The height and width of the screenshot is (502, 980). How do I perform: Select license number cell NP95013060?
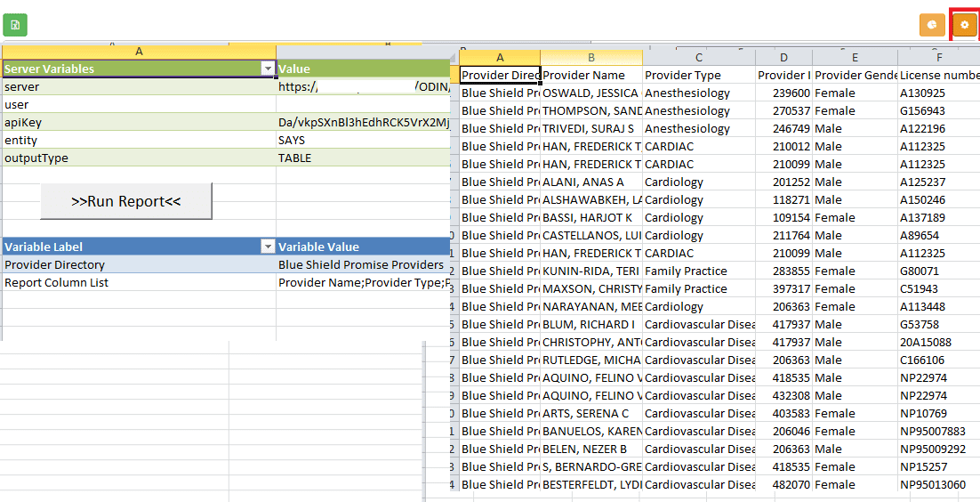tap(939, 484)
